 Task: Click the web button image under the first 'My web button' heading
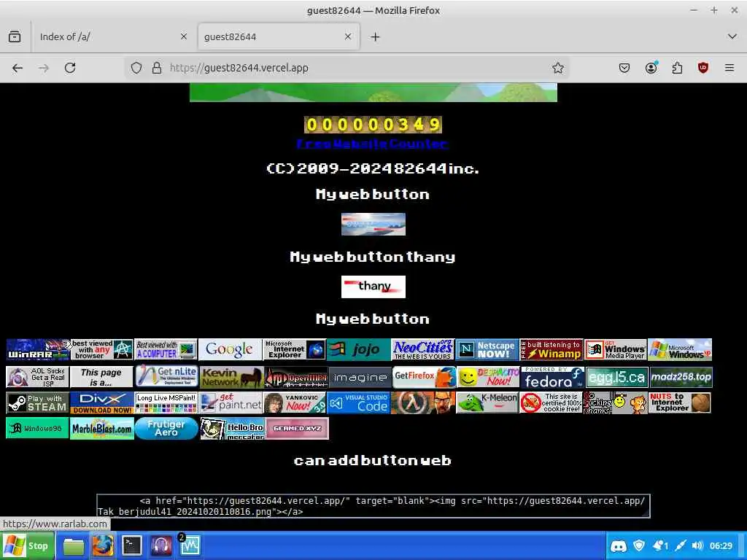pyautogui.click(x=373, y=225)
